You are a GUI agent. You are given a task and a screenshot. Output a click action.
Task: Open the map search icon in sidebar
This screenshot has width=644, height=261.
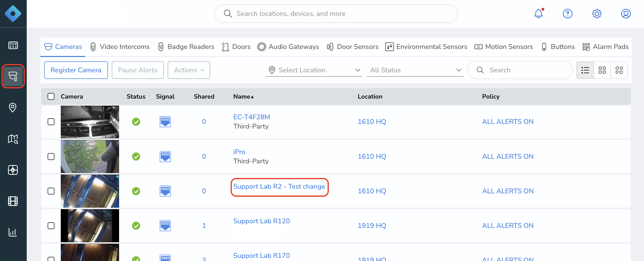13,139
